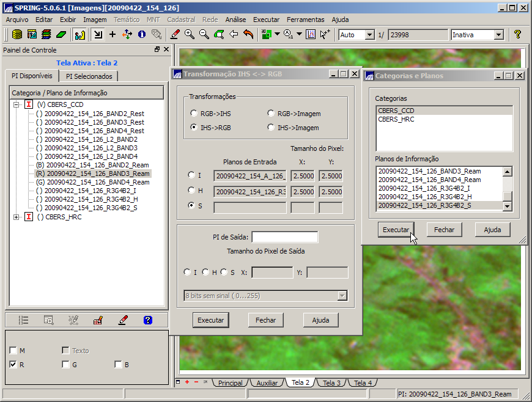Screen dimensions: 532x402
Task: Click Executar in Categorias e Planos dialog
Action: coord(396,230)
